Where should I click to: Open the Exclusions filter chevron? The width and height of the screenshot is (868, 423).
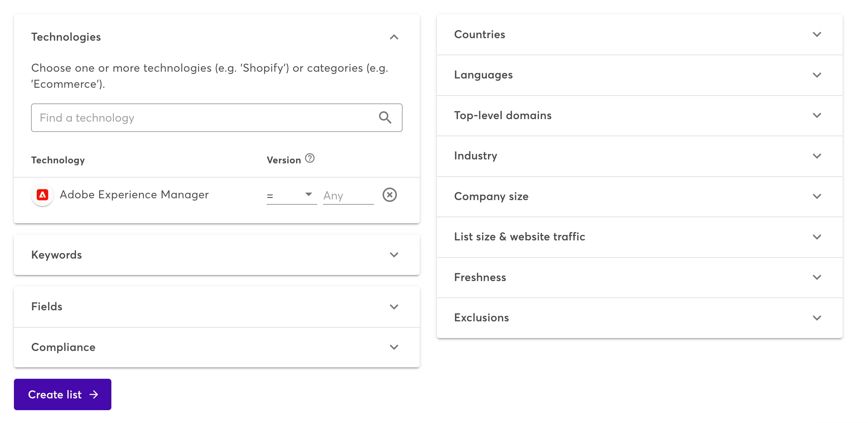pos(817,318)
